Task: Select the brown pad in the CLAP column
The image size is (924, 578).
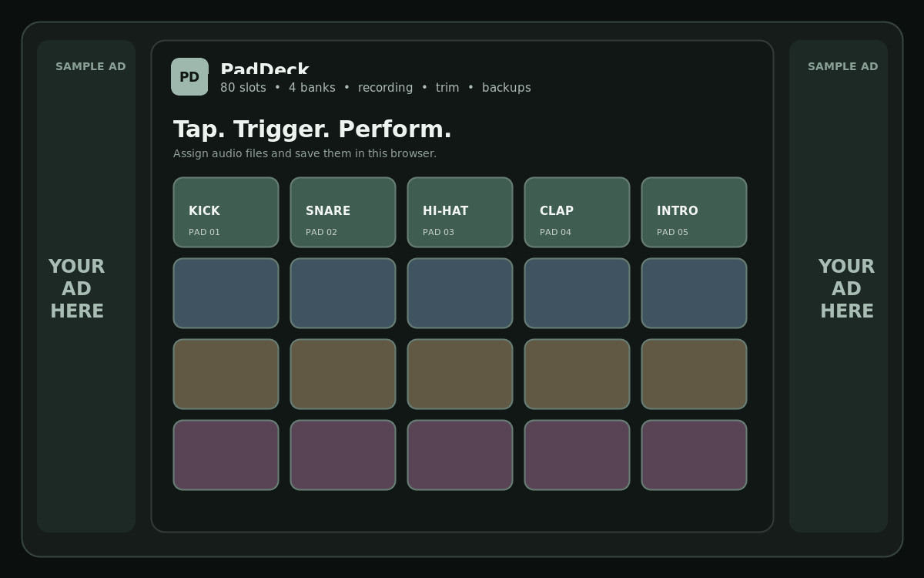Action: [577, 374]
